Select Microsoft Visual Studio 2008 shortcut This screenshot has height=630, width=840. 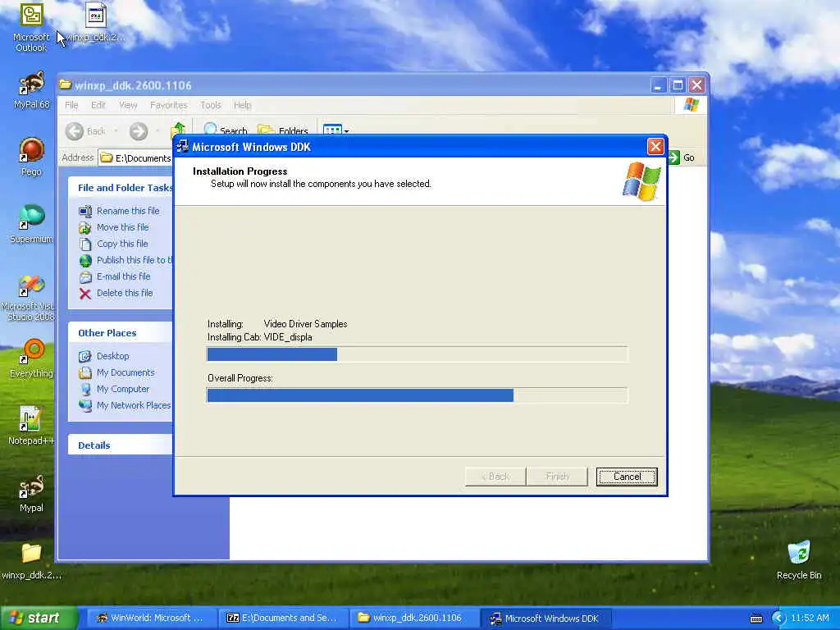(31, 297)
